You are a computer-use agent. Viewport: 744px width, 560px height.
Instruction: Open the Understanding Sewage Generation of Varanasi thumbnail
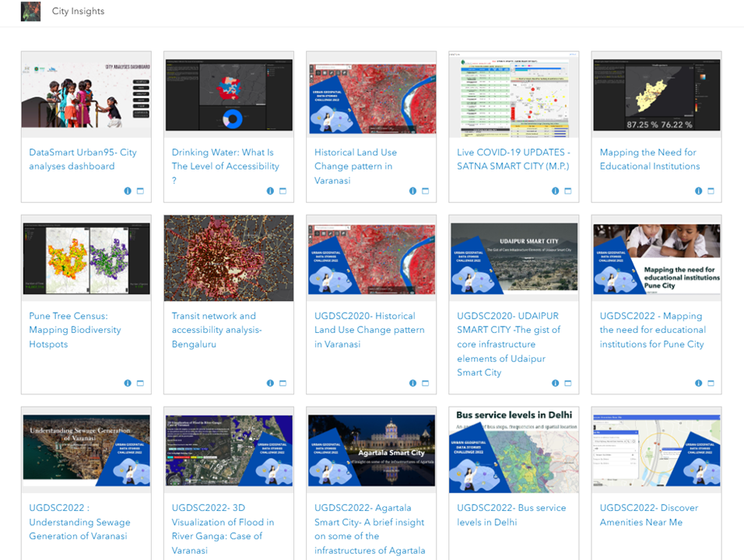click(86, 450)
